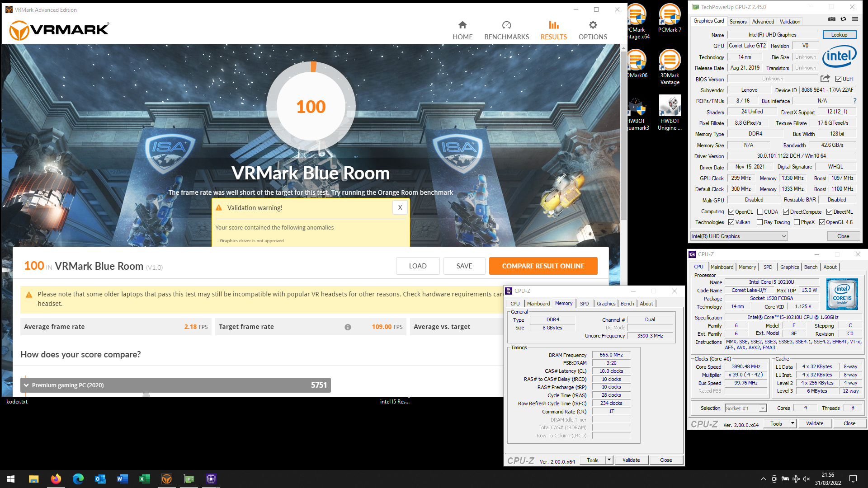Open Word from the taskbar
The width and height of the screenshot is (868, 488).
click(x=122, y=479)
